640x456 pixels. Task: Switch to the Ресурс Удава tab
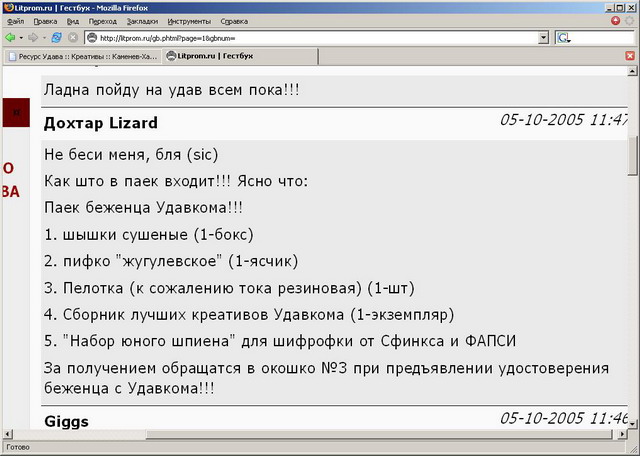click(82, 56)
